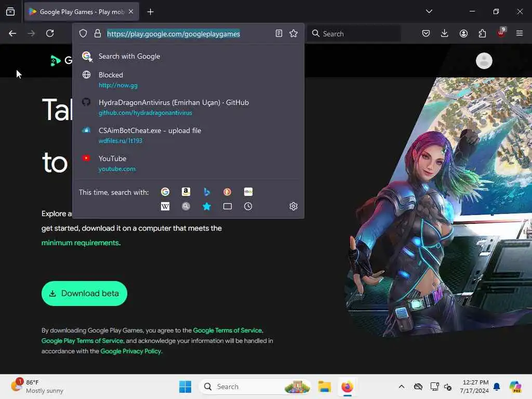This screenshot has width=532, height=399.
Task: Toggle Reader View icon in address bar
Action: point(279,34)
